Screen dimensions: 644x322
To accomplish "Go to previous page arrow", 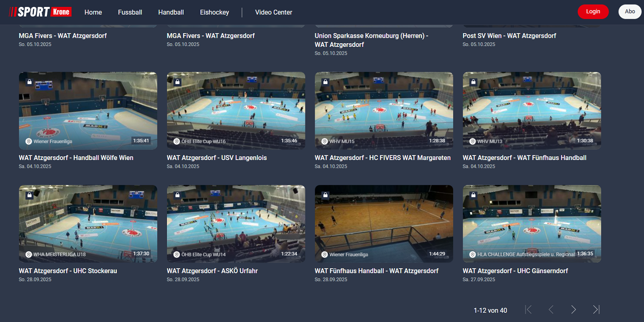I will click(x=551, y=310).
